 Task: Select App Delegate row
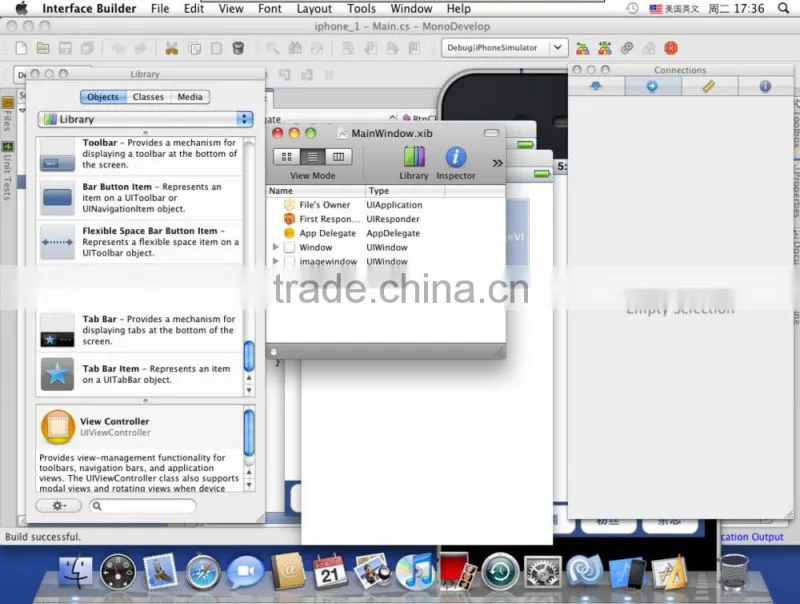tap(386, 233)
